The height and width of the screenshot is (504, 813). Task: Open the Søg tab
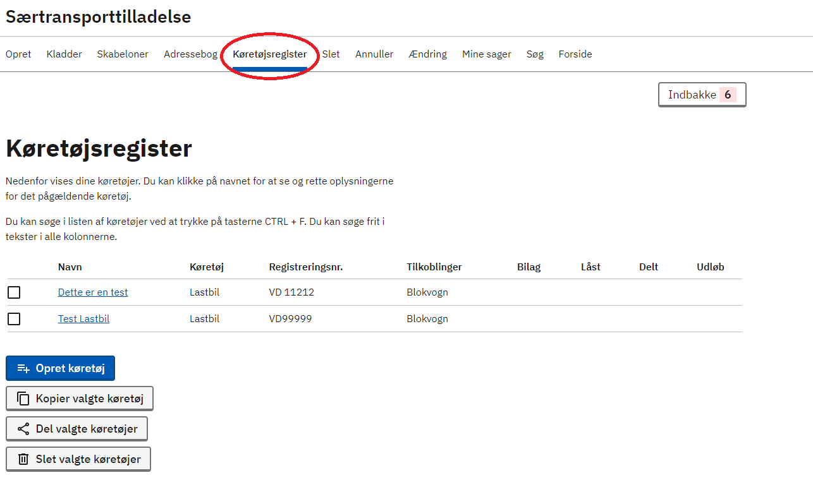pos(535,54)
